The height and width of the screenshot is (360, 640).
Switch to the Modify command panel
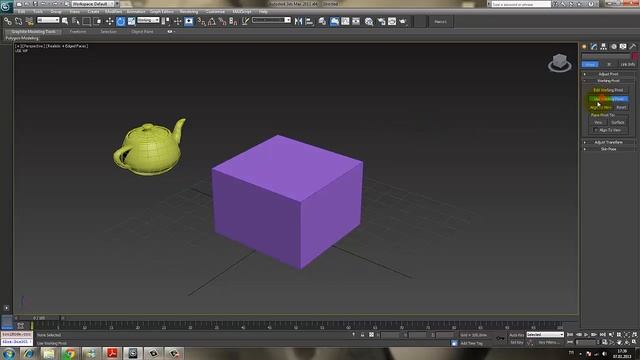click(594, 47)
